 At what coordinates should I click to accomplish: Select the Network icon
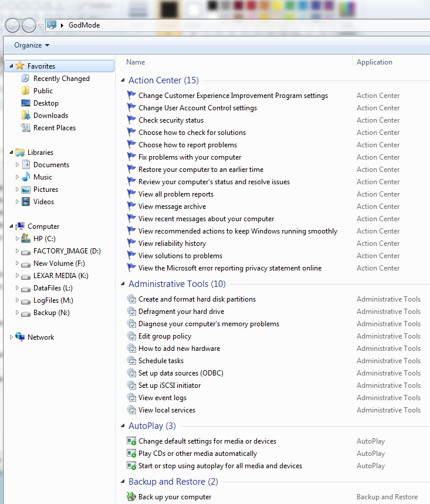click(20, 337)
